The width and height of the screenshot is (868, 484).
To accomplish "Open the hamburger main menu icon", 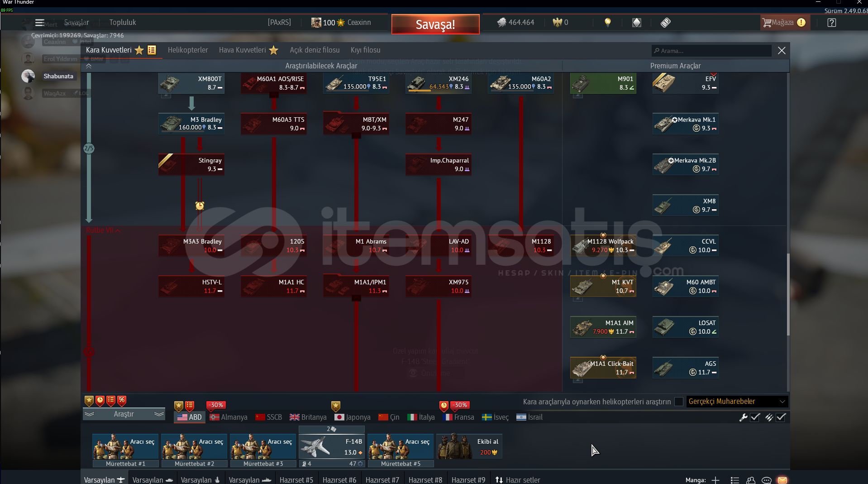I will coord(40,23).
